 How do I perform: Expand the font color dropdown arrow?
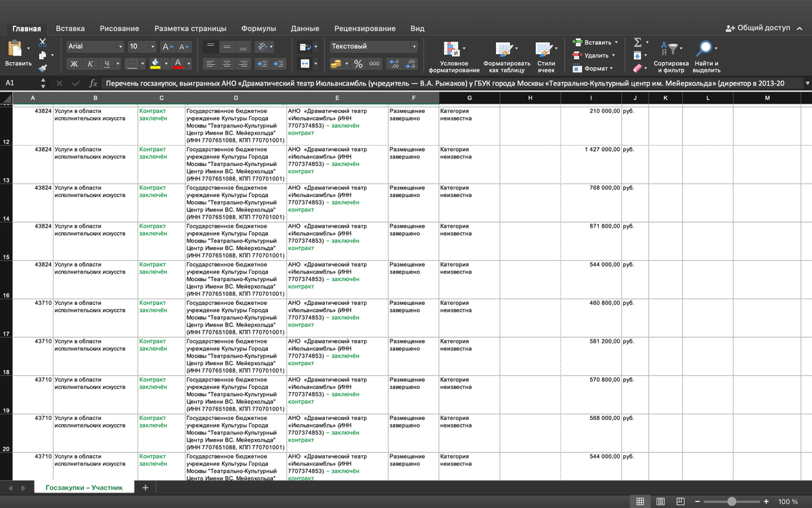188,64
